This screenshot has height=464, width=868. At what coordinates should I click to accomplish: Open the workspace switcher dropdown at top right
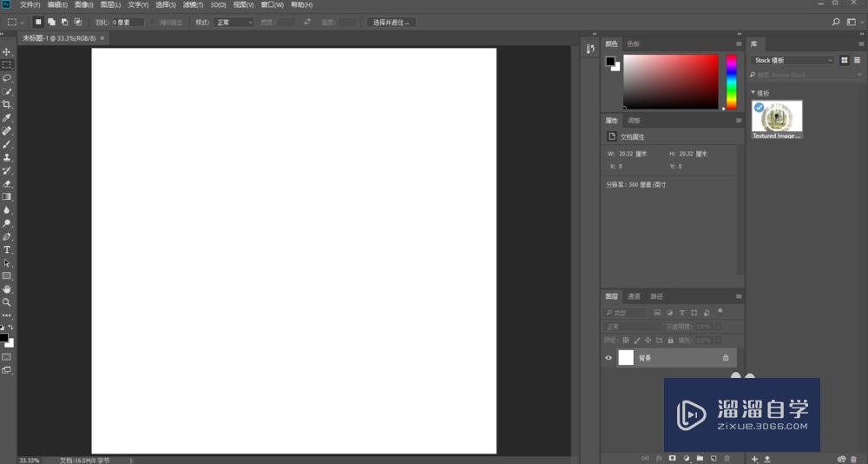(853, 23)
